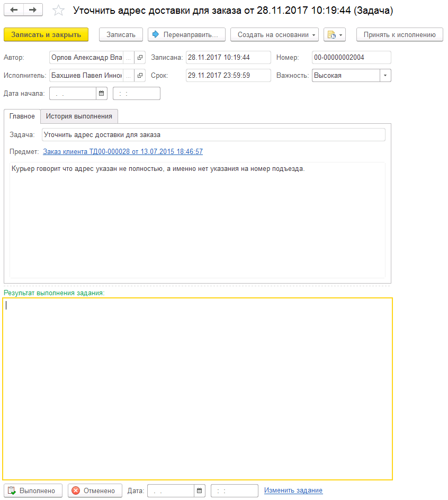
Task: Click the reports icon button in toolbar
Action: pyautogui.click(x=334, y=34)
